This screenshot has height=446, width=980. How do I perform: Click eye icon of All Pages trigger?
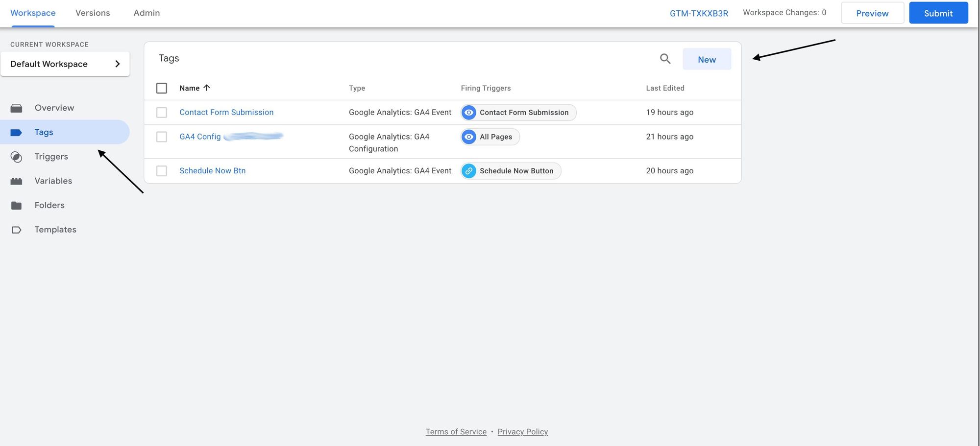(469, 137)
